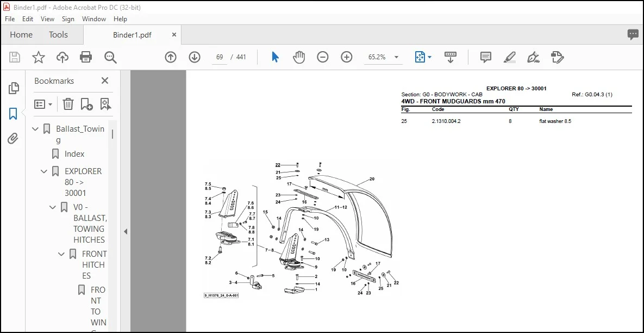Star this file using the bookmark star icon
This screenshot has width=644, height=333.
click(x=39, y=57)
